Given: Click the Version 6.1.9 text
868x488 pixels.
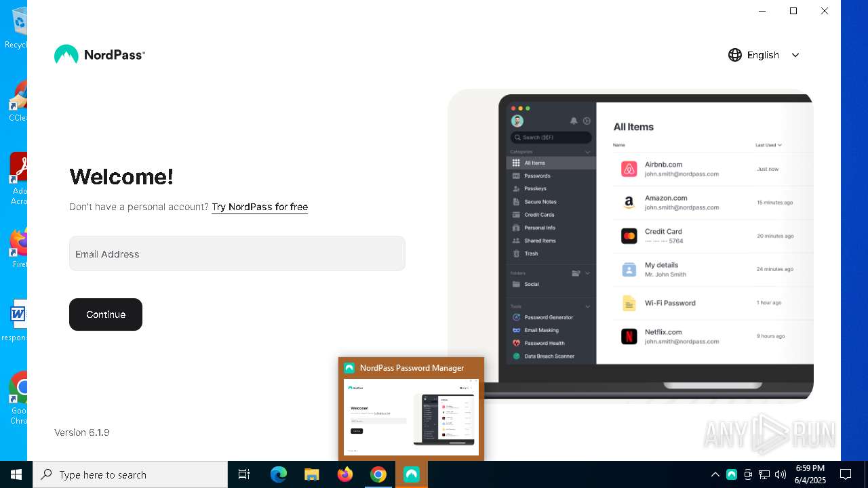Looking at the screenshot, I should click(x=82, y=432).
